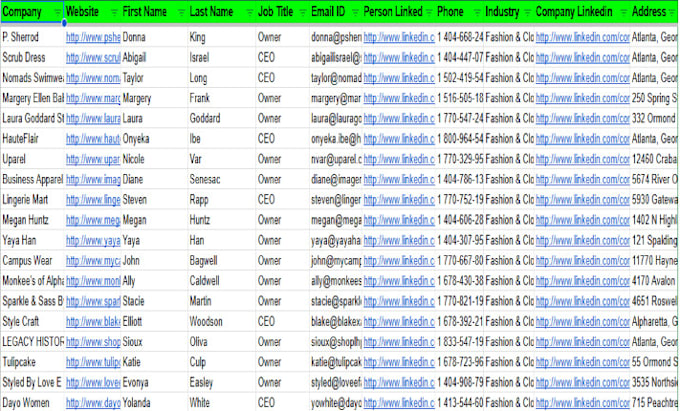Select email cell starting with donna@
This screenshot has height=411, width=680.
[x=336, y=37]
